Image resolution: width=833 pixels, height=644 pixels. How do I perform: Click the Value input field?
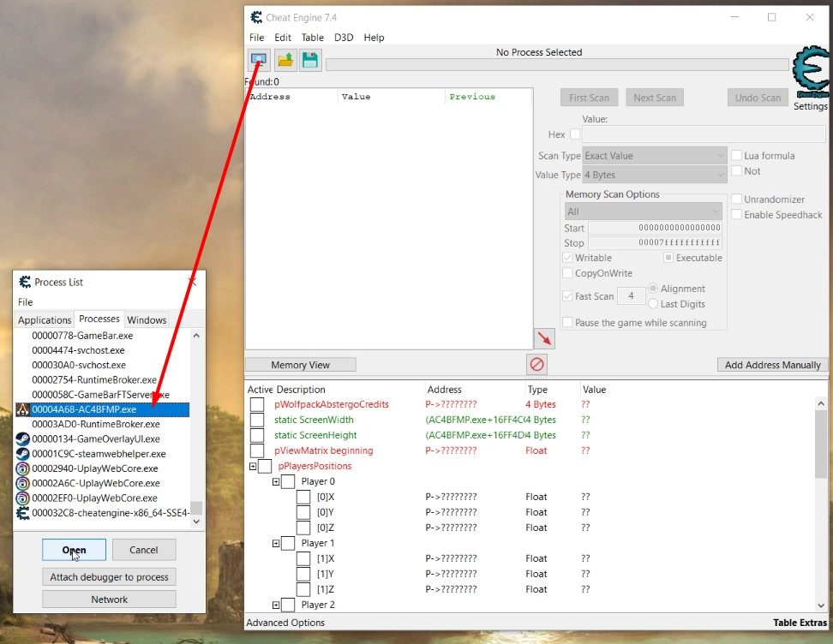704,134
